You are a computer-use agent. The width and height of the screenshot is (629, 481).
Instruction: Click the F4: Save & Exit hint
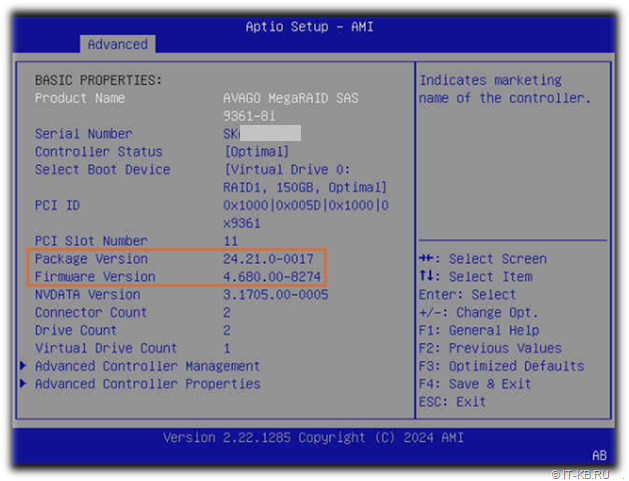point(475,384)
